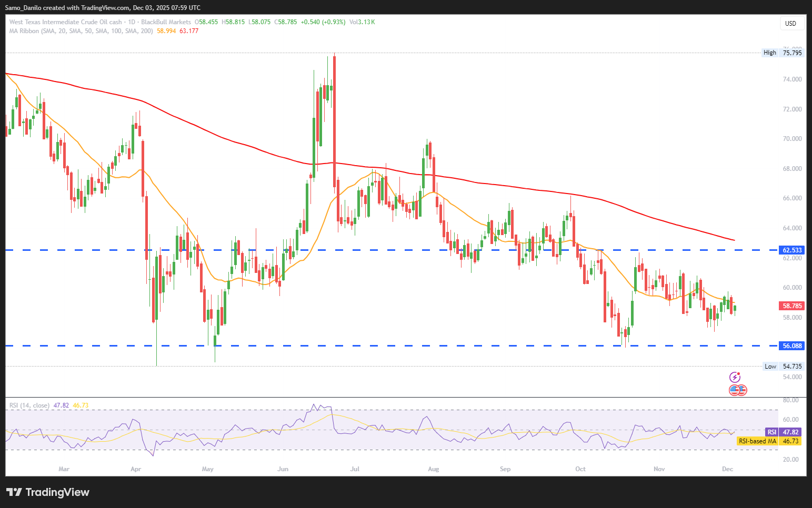Click the Oct label on time axis
The image size is (812, 508).
coord(580,469)
